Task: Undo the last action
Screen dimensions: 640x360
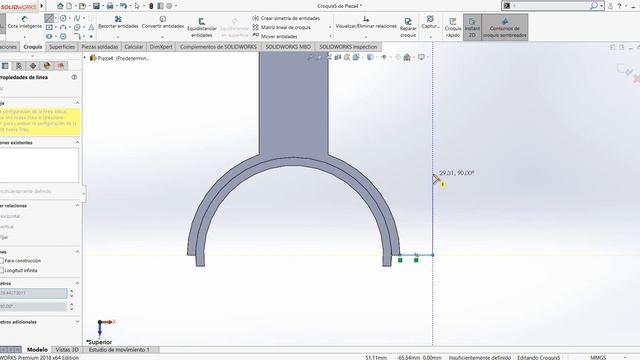Action: 123,6
